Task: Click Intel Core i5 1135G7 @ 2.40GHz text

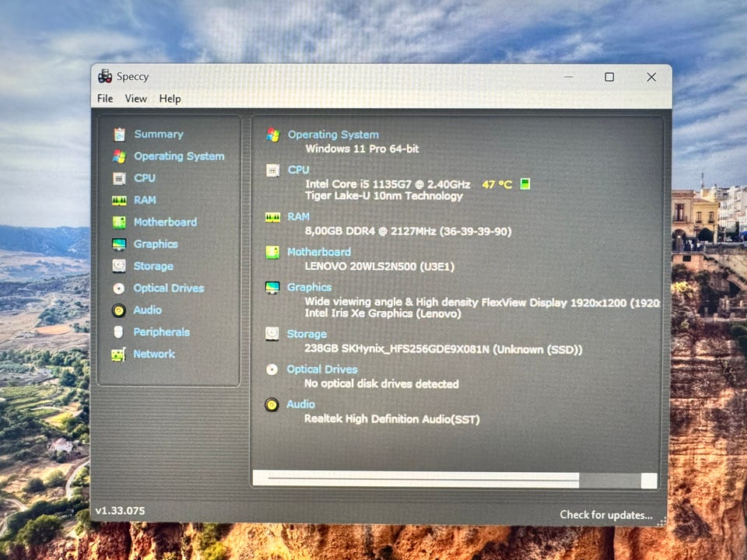Action: (388, 184)
